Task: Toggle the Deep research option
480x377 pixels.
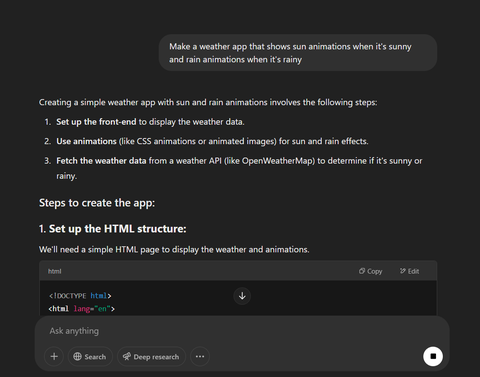Action: [x=151, y=356]
